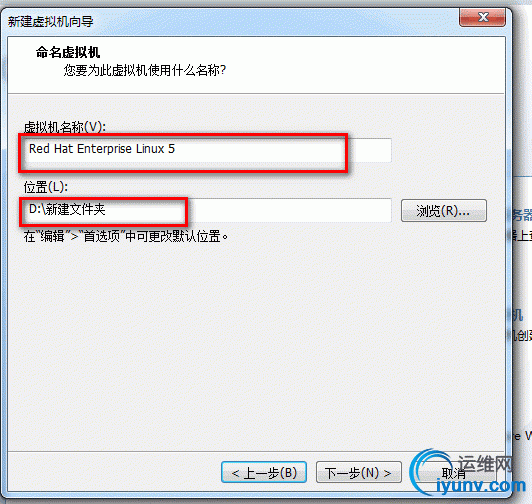Viewport: 532px width, 504px height.
Task: Place cursor after D:\新建文件夹 text
Action: tap(106, 209)
